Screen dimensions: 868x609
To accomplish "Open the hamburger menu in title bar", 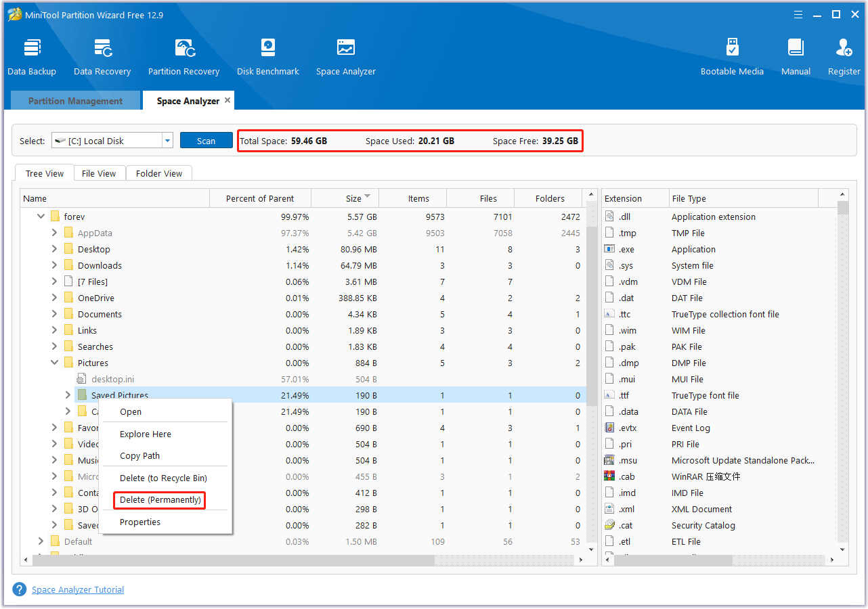I will pos(798,14).
